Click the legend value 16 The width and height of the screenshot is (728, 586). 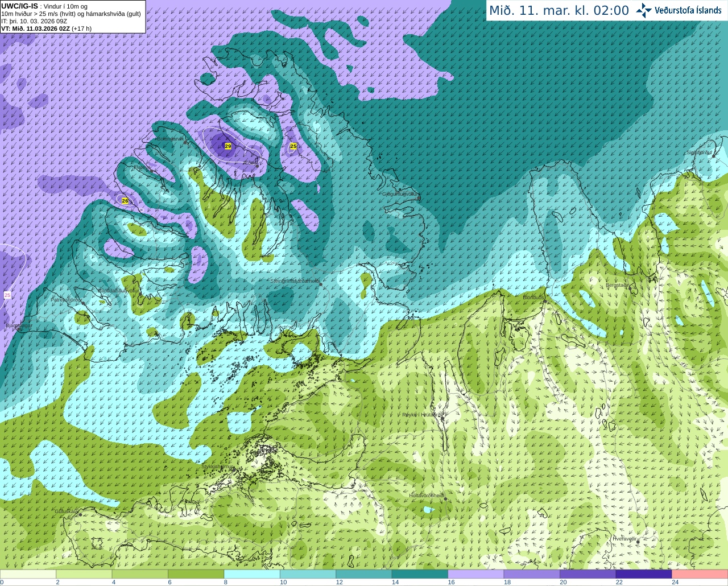451,582
